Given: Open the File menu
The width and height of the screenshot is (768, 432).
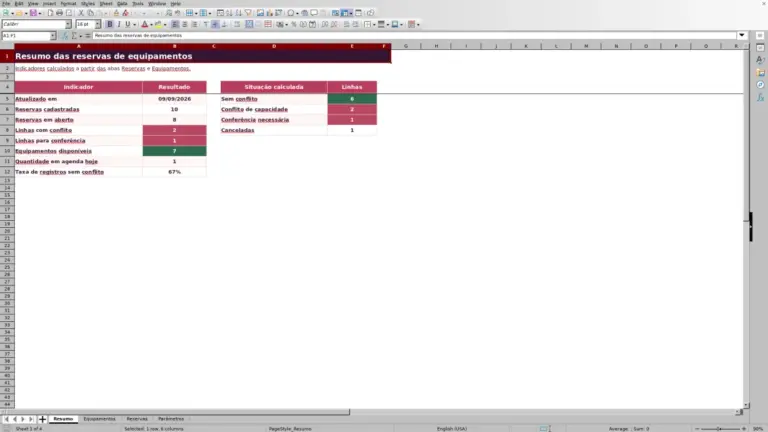Looking at the screenshot, I should tap(6, 3).
